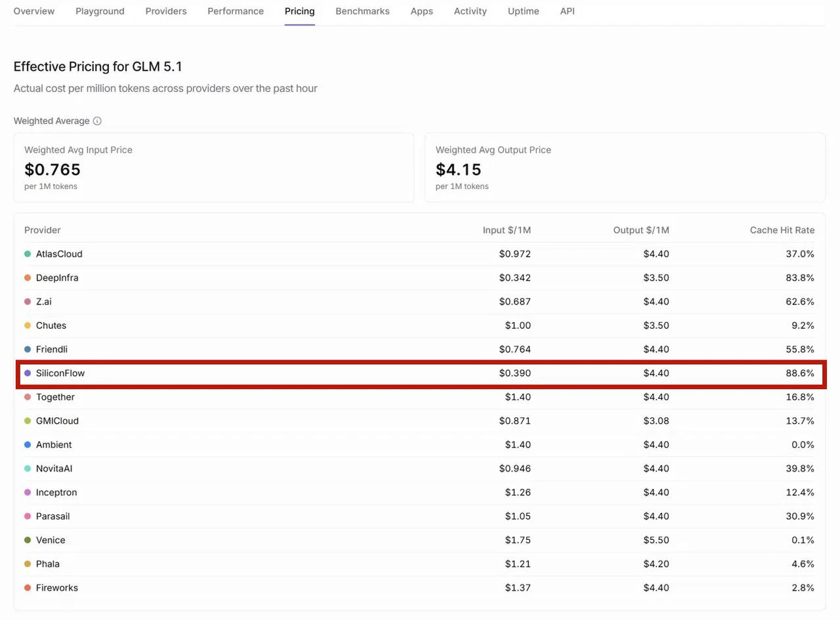Click Fireworks' $1.37 input price
The image size is (840, 620).
click(x=518, y=588)
